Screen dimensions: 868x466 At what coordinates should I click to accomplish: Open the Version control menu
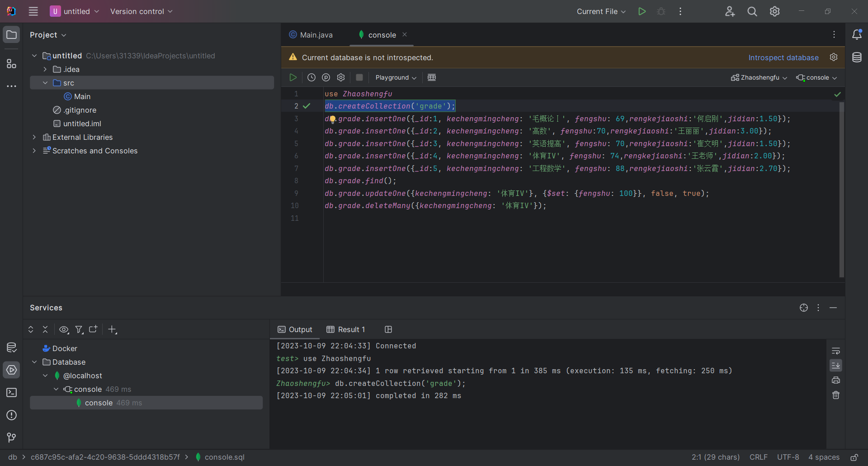141,11
